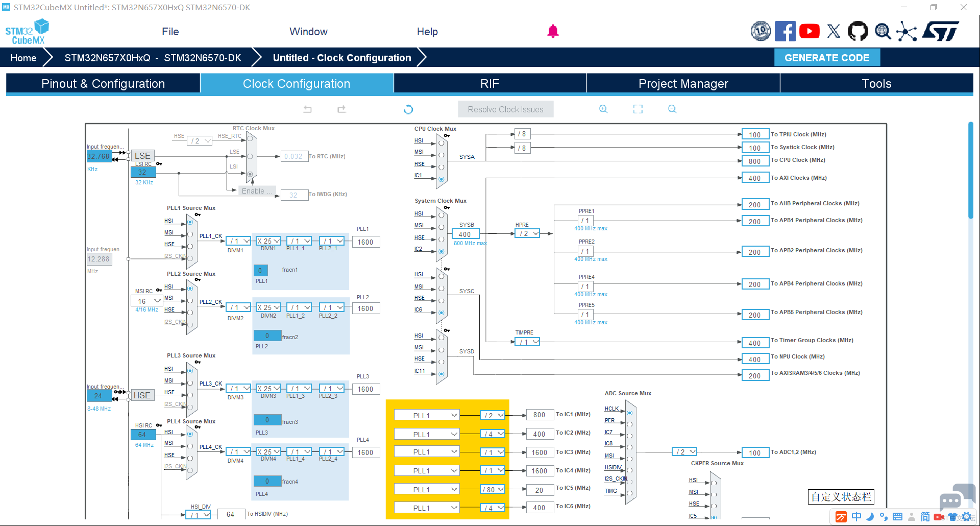Edit the fracn1 value field

(261, 271)
